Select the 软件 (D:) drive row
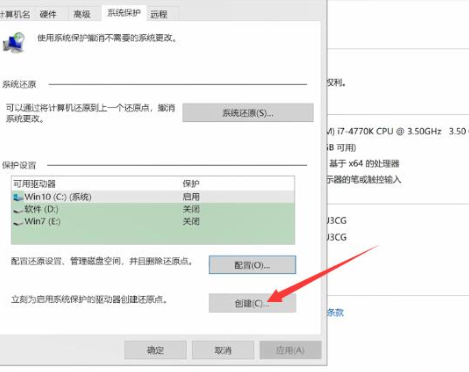This screenshot has height=372, width=469. click(153, 209)
